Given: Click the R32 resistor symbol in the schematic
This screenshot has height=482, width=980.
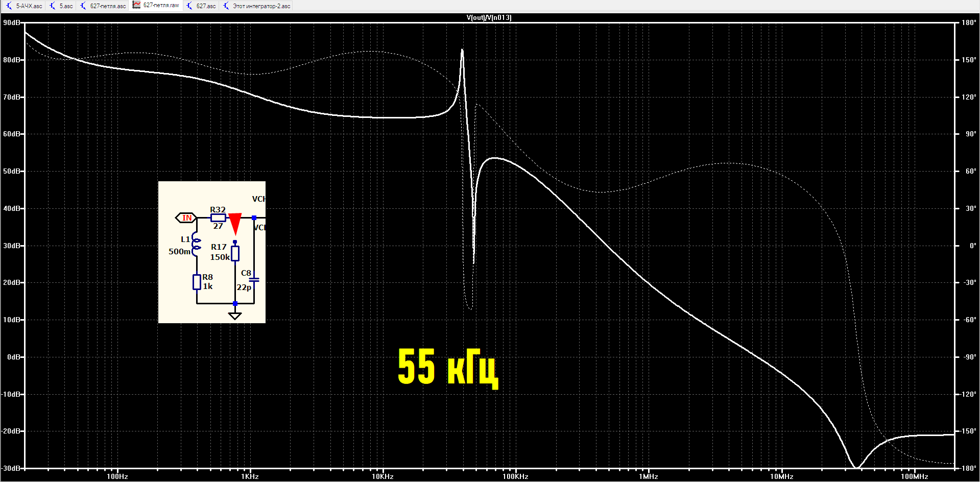Looking at the screenshot, I should click(x=218, y=218).
